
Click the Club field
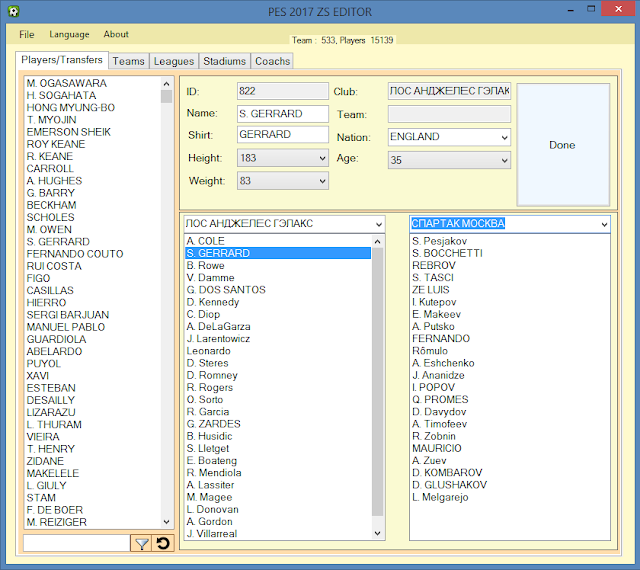[449, 91]
